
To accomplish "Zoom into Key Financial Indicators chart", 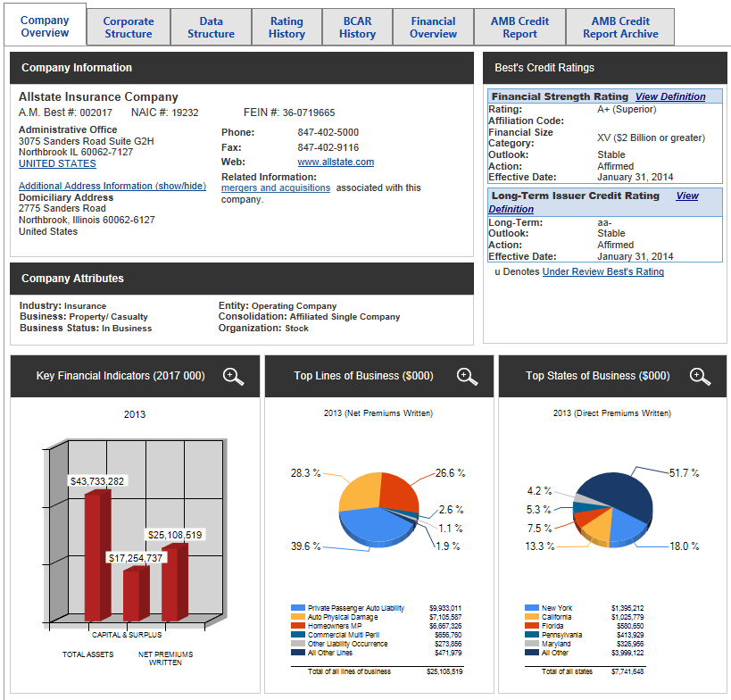I will (x=233, y=377).
